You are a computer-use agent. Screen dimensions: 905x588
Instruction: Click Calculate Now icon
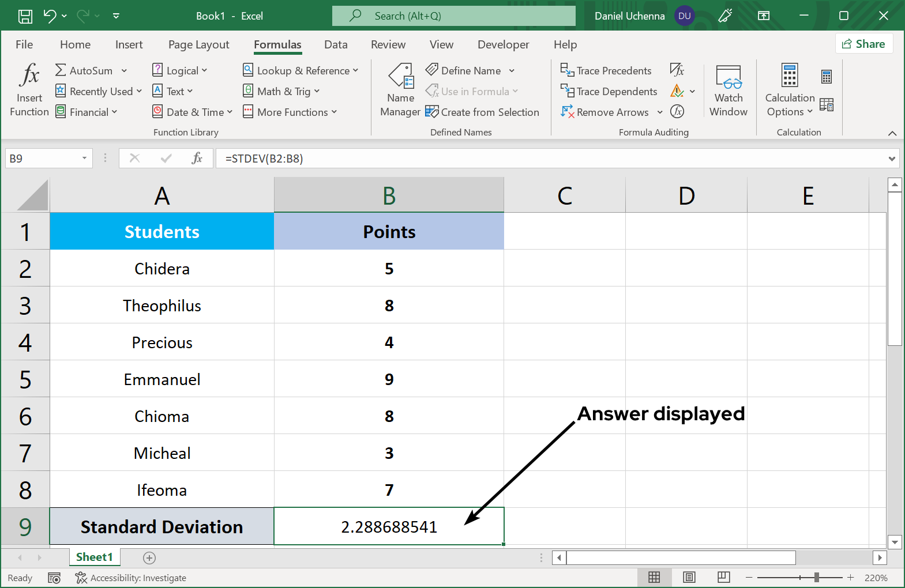(827, 76)
